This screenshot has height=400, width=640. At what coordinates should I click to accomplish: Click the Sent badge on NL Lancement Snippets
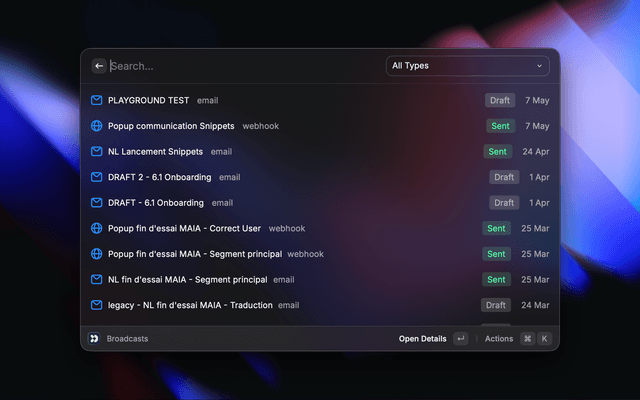tap(498, 152)
